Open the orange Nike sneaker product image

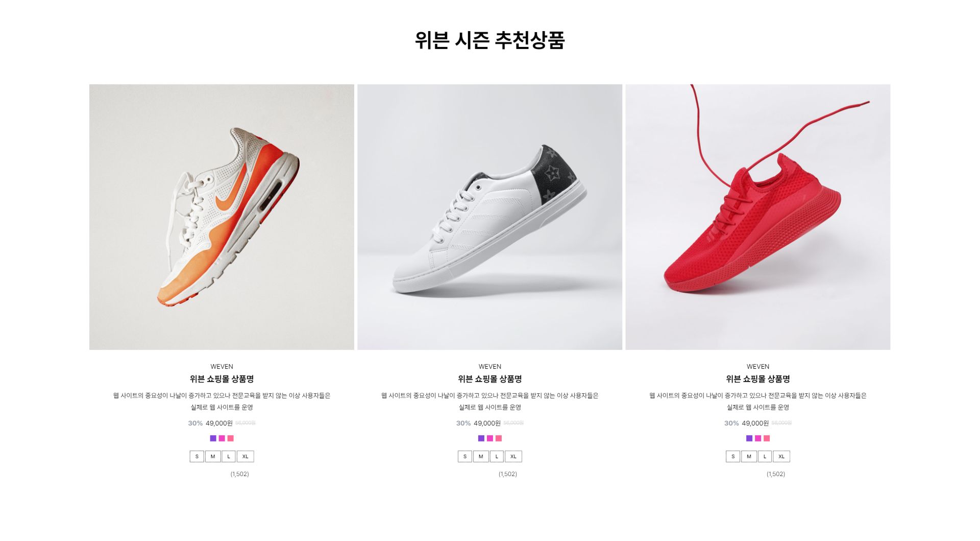coord(222,217)
